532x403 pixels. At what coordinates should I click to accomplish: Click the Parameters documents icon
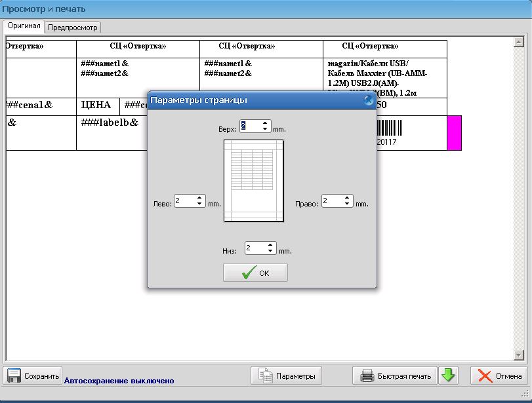point(266,376)
